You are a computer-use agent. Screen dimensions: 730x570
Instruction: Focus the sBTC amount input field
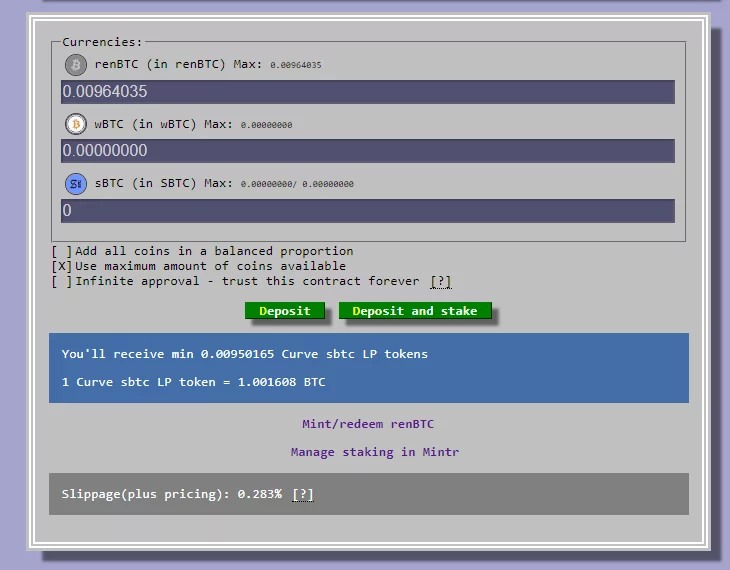[x=367, y=211]
